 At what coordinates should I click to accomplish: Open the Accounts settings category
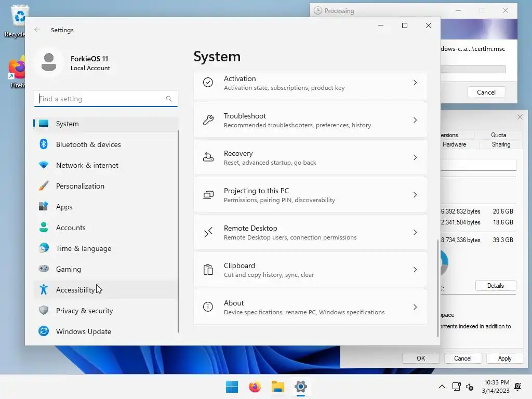(106, 228)
